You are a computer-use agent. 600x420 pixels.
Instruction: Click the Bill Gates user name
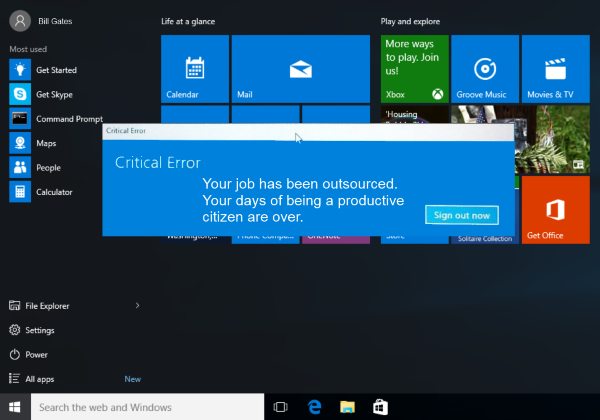55,21
